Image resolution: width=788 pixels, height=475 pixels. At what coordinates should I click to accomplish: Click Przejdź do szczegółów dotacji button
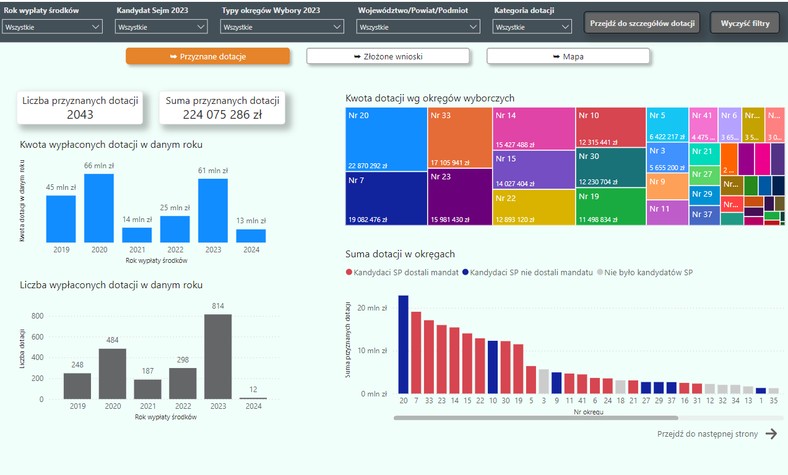(x=642, y=23)
